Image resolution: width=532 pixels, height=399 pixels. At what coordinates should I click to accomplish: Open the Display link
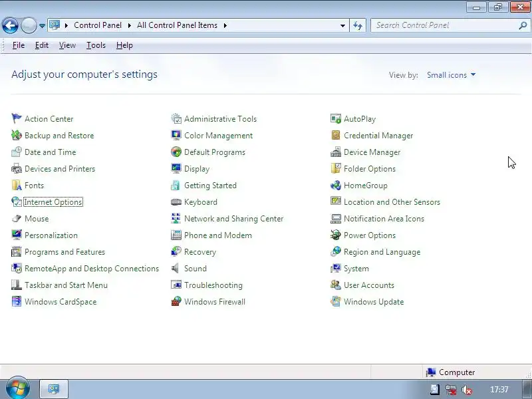(x=197, y=169)
